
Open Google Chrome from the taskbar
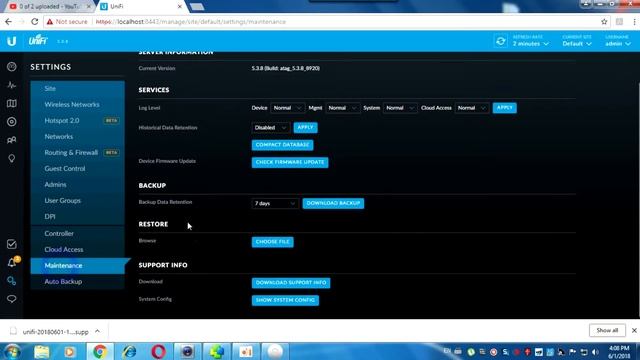coord(99,351)
